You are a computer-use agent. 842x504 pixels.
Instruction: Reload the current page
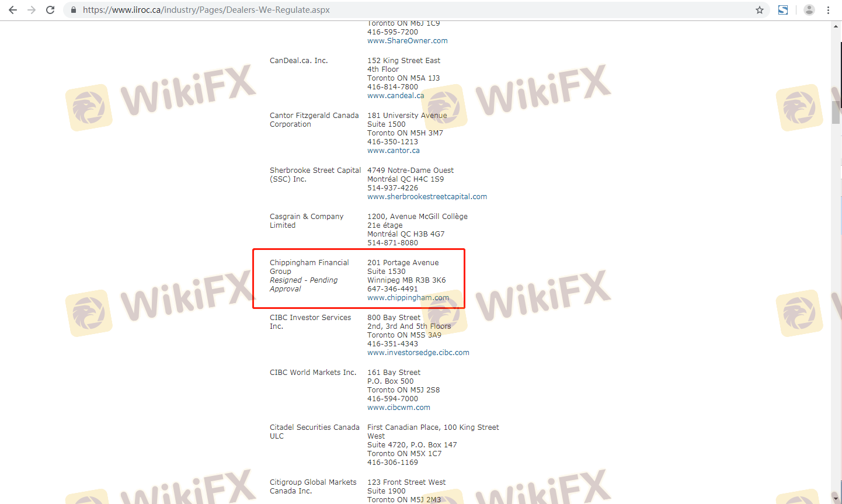(x=50, y=10)
